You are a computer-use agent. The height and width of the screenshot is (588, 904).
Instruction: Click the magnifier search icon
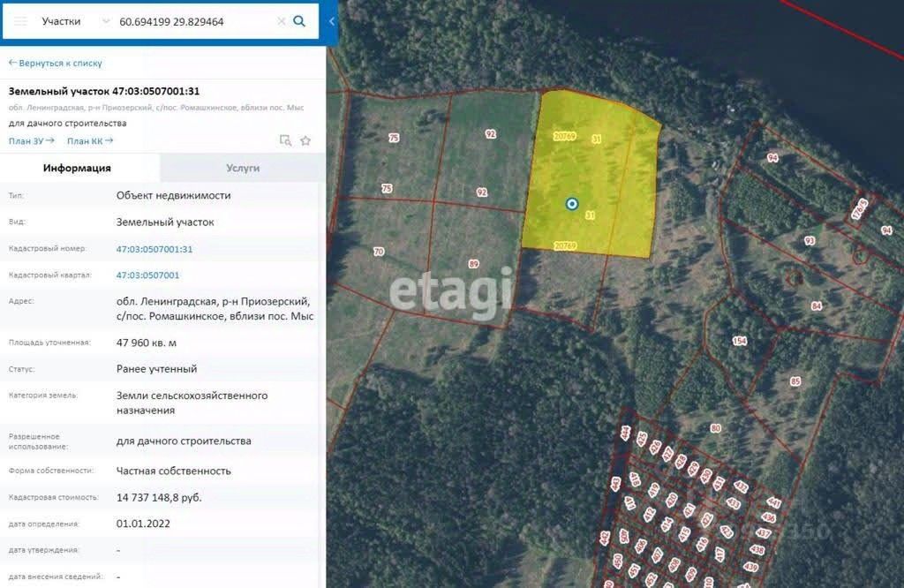coord(299,21)
